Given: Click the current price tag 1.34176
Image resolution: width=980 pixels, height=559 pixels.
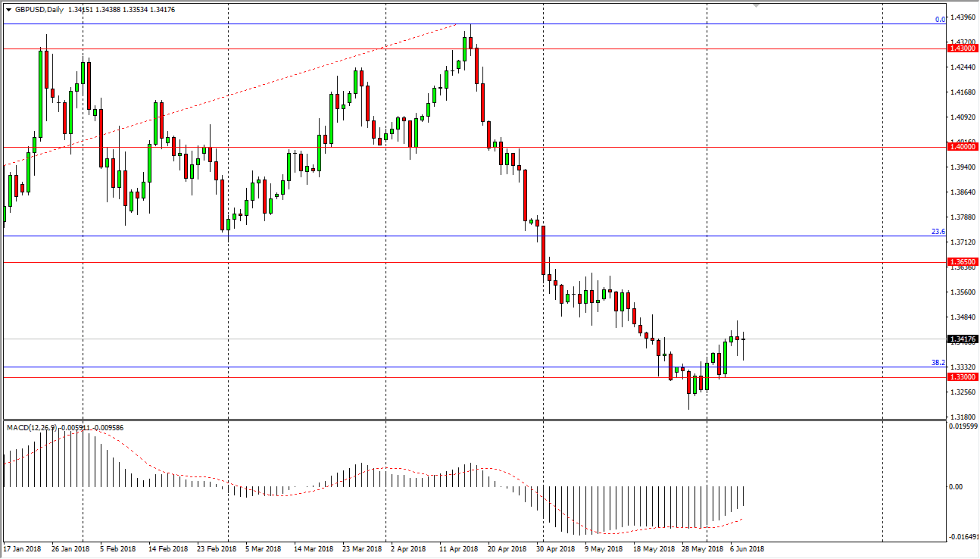Looking at the screenshot, I should [963, 340].
